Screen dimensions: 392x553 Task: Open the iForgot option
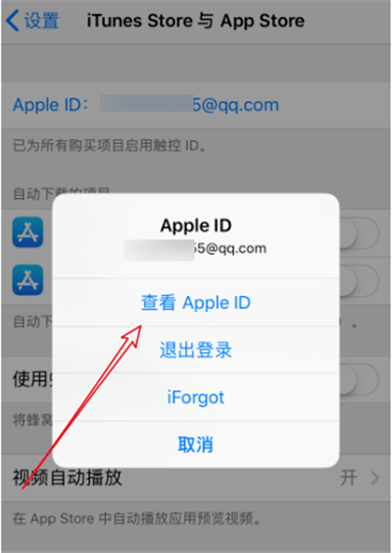[196, 397]
